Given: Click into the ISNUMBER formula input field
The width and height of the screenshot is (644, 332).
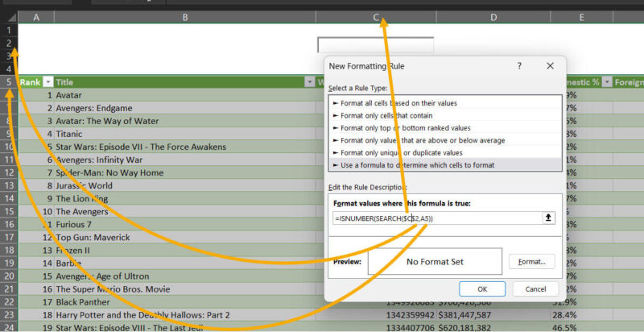Looking at the screenshot, I should (x=437, y=218).
